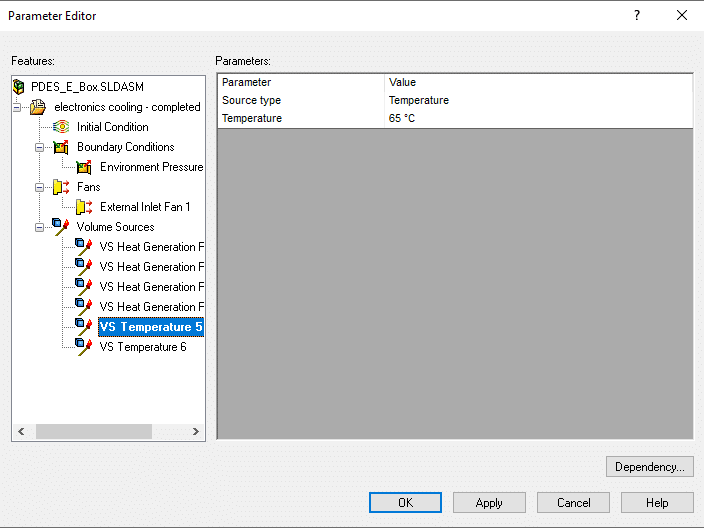This screenshot has width=704, height=528.
Task: Select the VS Temperature 5 feature
Action: (x=151, y=327)
